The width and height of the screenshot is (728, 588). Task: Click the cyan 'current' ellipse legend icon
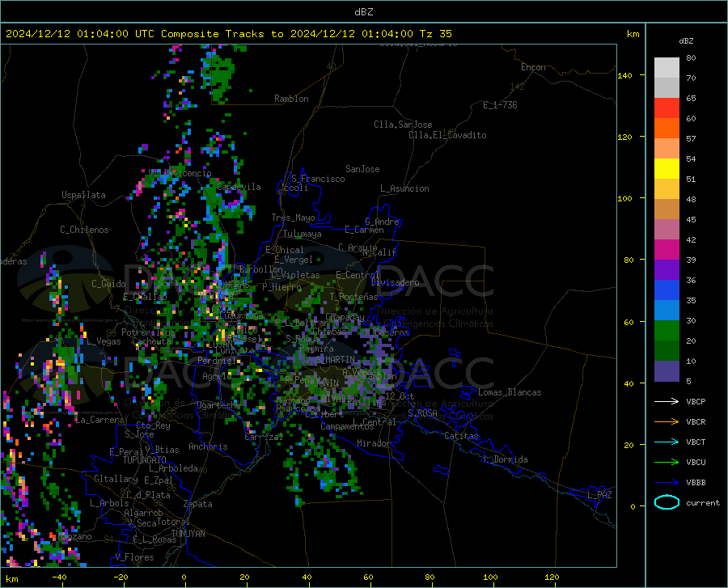[x=667, y=502]
